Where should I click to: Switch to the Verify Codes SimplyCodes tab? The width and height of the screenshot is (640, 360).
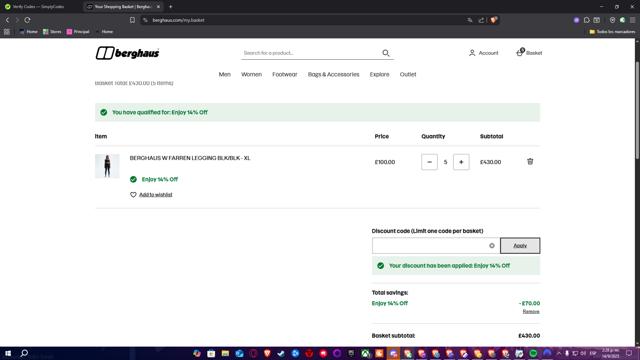39,7
